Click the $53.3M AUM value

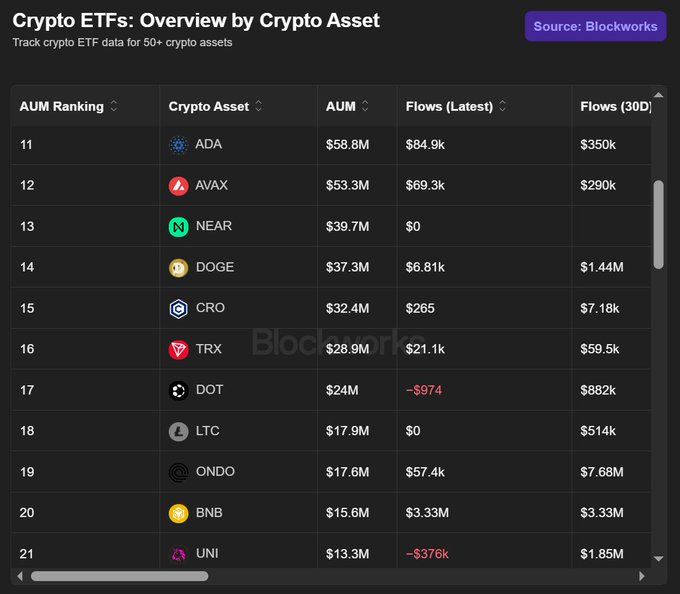(347, 186)
